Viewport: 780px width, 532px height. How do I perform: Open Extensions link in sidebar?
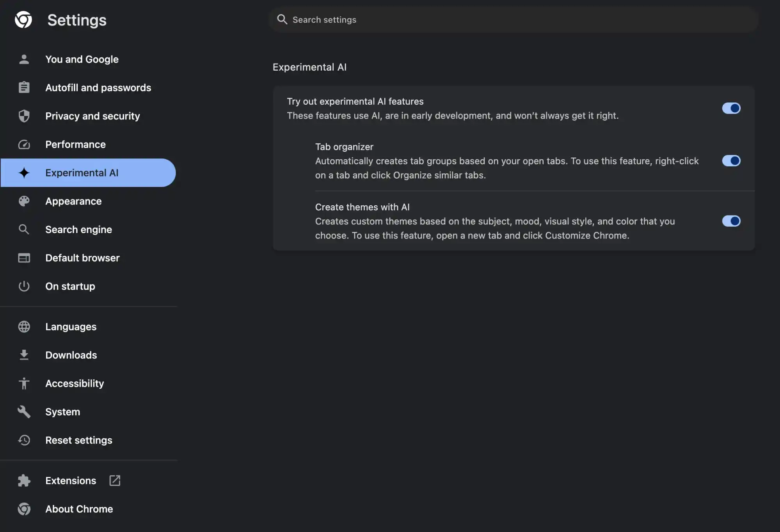(x=88, y=480)
